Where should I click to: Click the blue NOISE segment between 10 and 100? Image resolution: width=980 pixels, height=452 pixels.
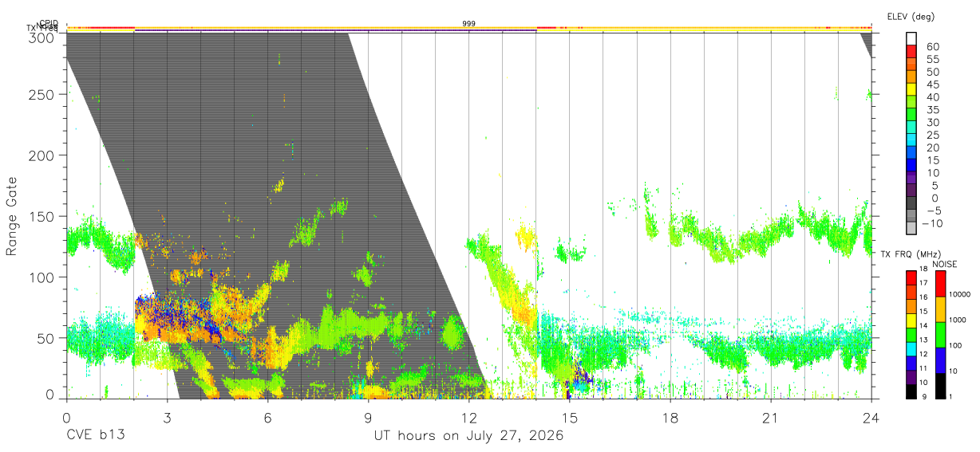(x=940, y=360)
